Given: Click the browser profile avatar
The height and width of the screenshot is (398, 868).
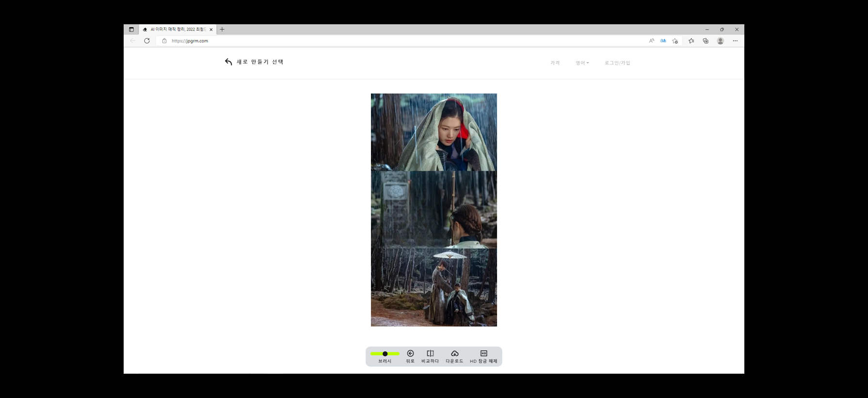Looking at the screenshot, I should (721, 41).
